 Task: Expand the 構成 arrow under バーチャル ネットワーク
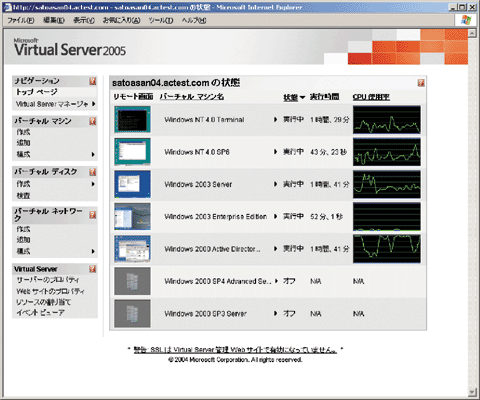pyautogui.click(x=93, y=251)
